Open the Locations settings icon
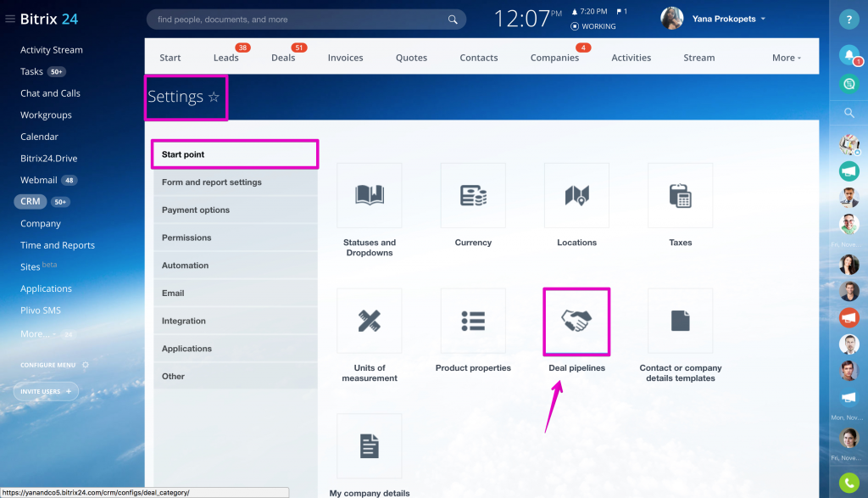 point(576,195)
